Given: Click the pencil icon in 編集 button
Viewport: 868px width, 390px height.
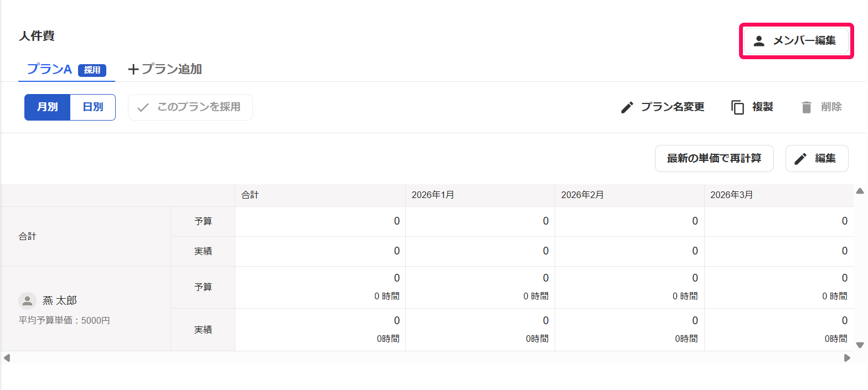Looking at the screenshot, I should point(800,159).
